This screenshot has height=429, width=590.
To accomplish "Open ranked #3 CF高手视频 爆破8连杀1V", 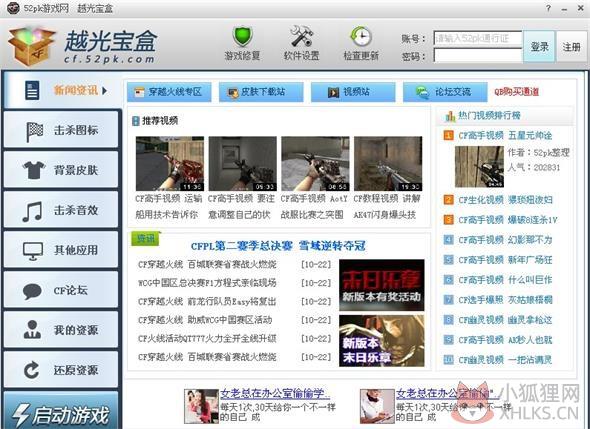I will (508, 220).
